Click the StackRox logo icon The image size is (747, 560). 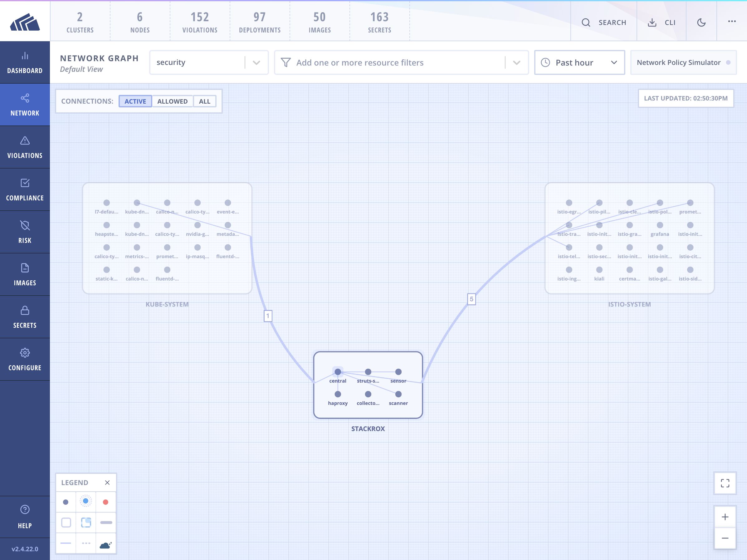(25, 22)
